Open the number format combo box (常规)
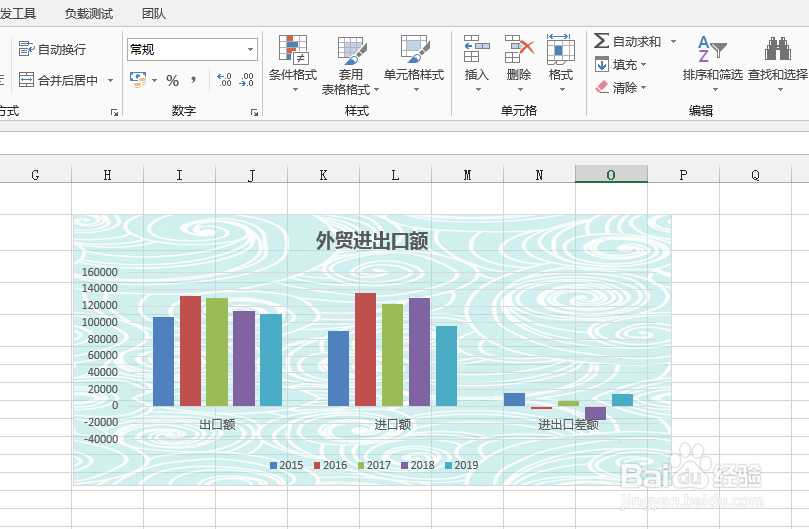 (192, 50)
